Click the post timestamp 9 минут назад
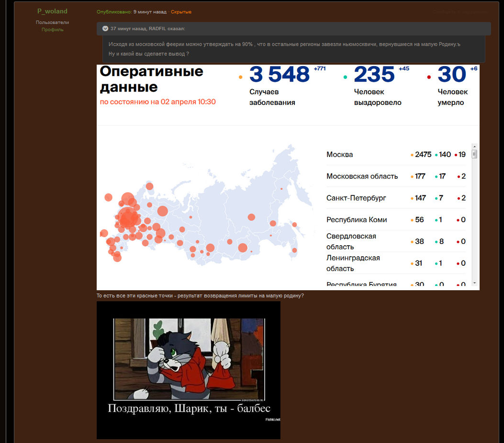504x443 pixels. 150,12
